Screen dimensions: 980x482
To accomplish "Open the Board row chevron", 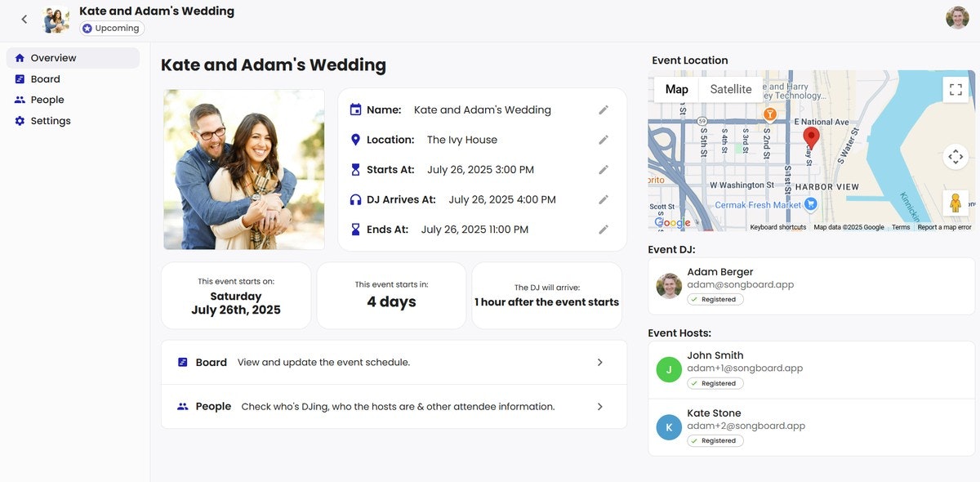I will (x=599, y=363).
